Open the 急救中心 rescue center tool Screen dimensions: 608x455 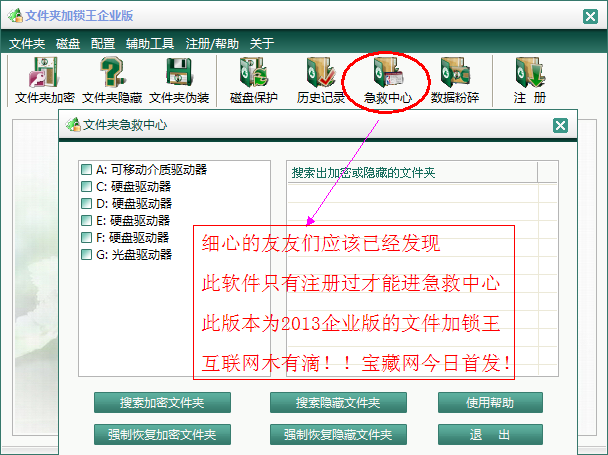click(x=387, y=81)
